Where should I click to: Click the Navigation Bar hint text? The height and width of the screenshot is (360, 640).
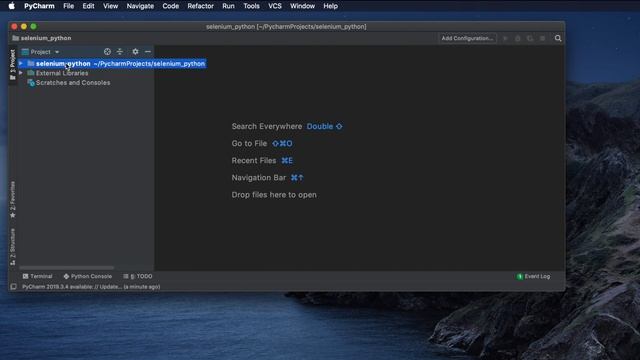(x=259, y=178)
